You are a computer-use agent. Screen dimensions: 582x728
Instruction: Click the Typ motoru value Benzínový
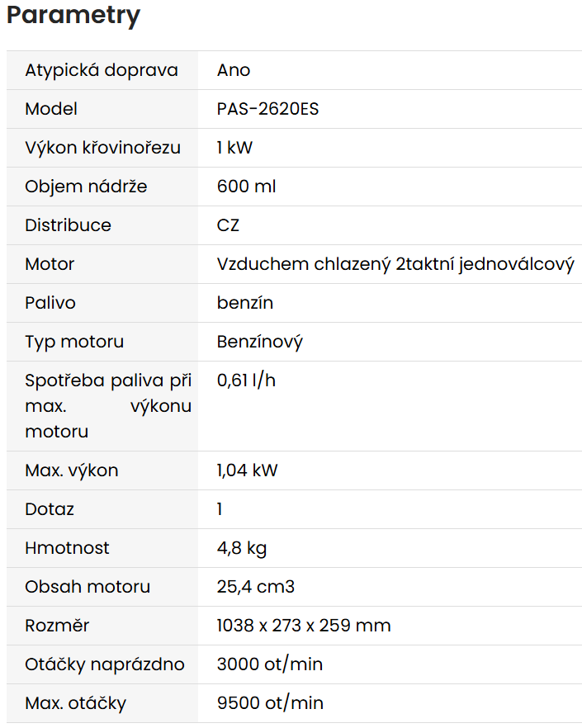(259, 342)
